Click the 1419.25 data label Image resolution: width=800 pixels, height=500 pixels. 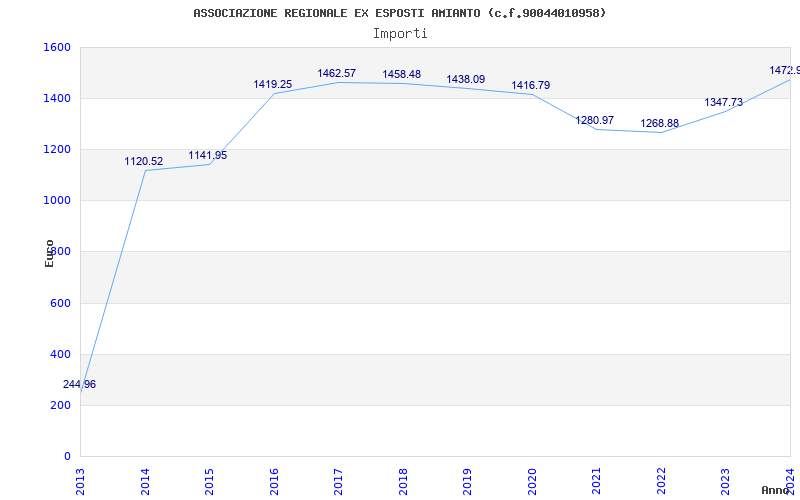tap(273, 85)
